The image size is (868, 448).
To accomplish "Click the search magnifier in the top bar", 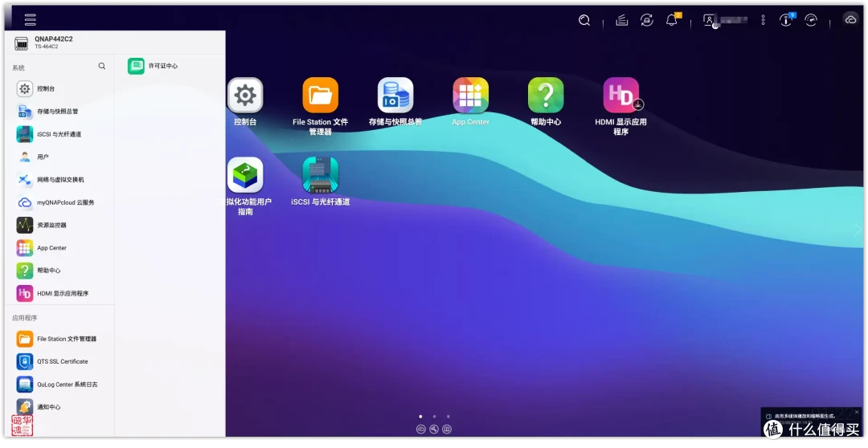I will click(x=584, y=20).
